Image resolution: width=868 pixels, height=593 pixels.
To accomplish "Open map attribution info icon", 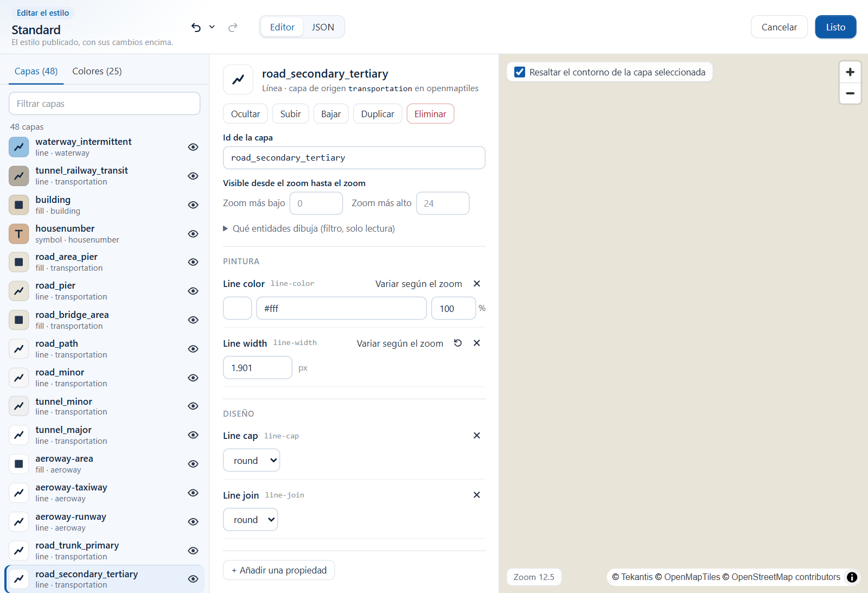I will point(852,577).
